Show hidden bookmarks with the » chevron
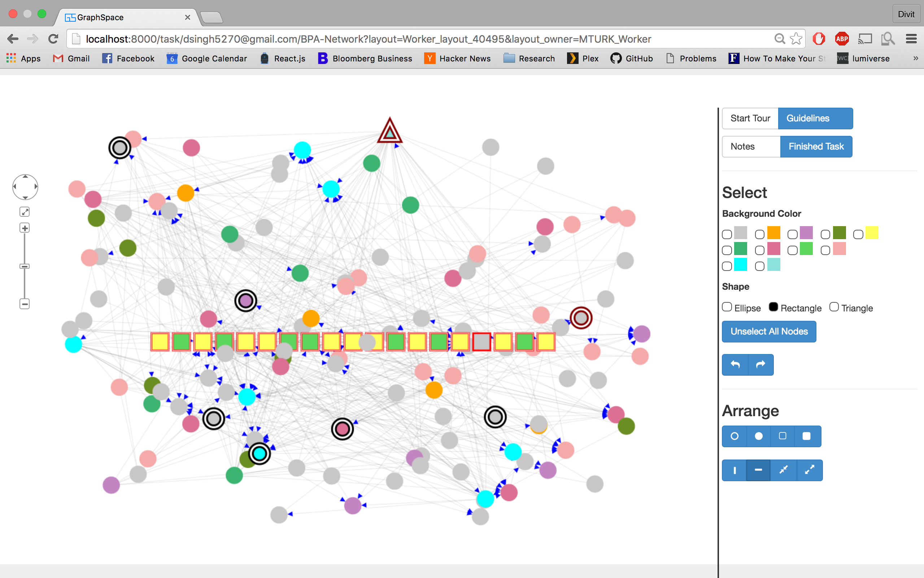The height and width of the screenshot is (578, 924). point(916,59)
